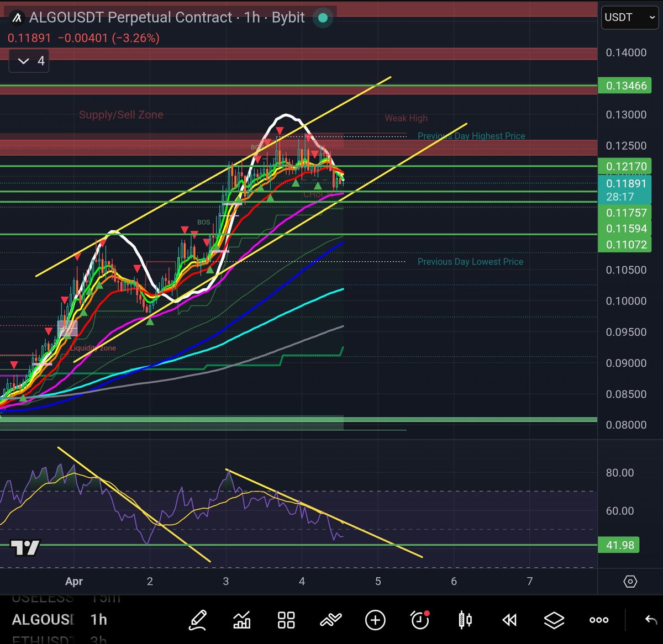663x644 pixels.
Task: Expand the collapsed indicators legend showing 4
Action: click(30, 61)
